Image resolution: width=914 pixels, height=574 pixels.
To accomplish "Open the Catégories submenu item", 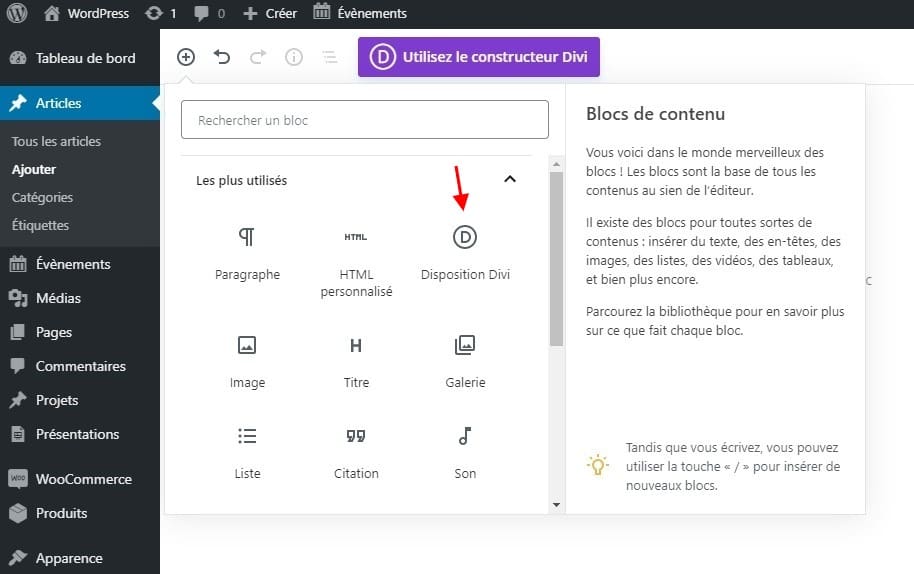I will click(42, 198).
